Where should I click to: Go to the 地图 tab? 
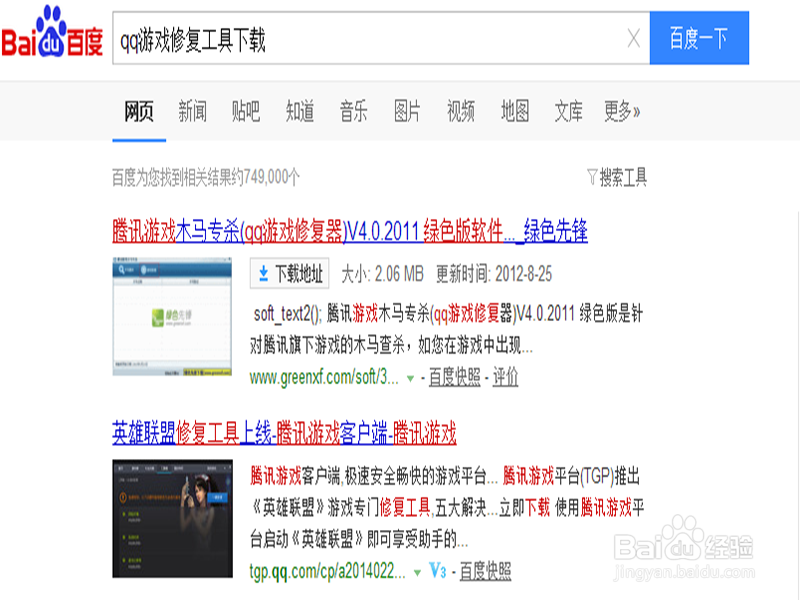tap(515, 111)
